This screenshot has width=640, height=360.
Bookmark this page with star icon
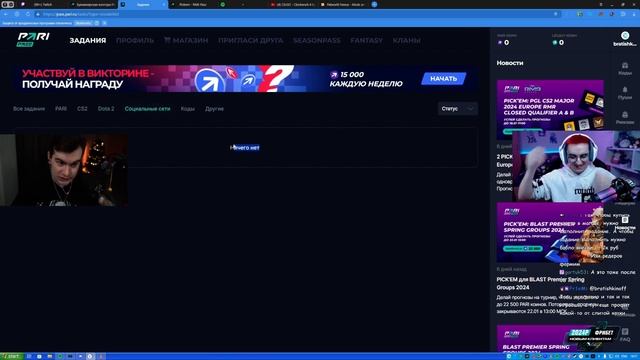point(556,14)
